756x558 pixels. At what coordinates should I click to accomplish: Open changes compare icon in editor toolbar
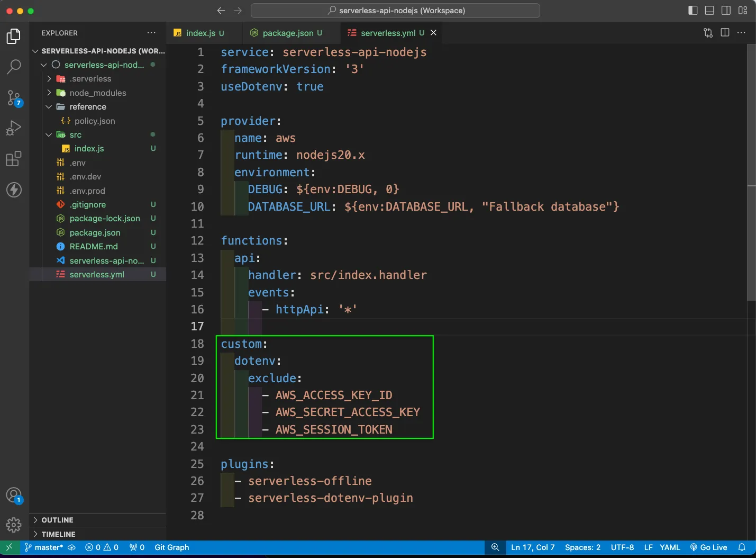click(708, 33)
